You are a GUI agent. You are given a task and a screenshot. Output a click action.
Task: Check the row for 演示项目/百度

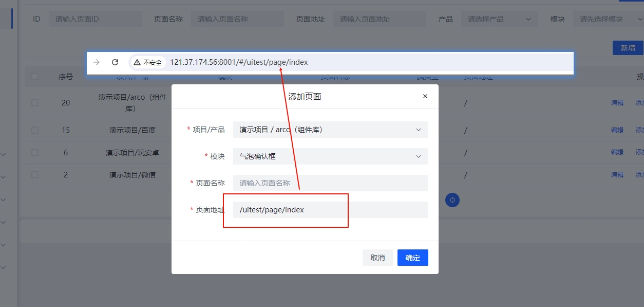point(34,130)
